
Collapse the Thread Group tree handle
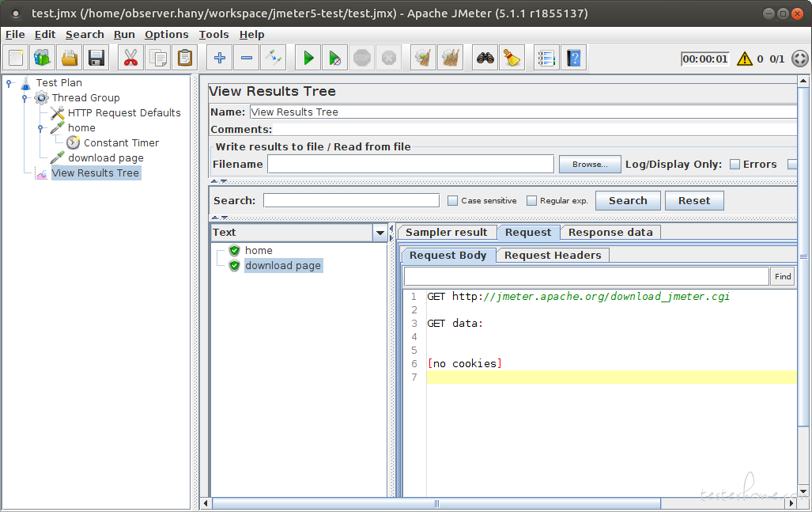point(25,98)
